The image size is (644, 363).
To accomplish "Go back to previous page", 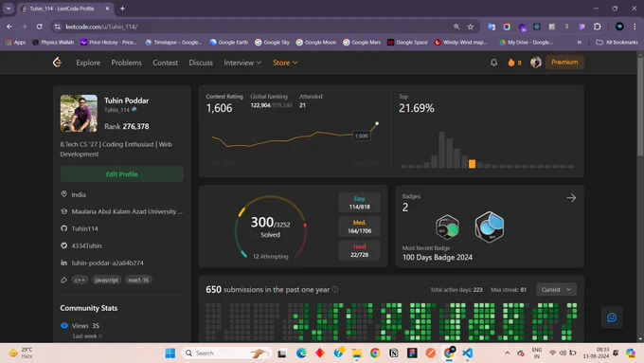I will click(x=9, y=27).
